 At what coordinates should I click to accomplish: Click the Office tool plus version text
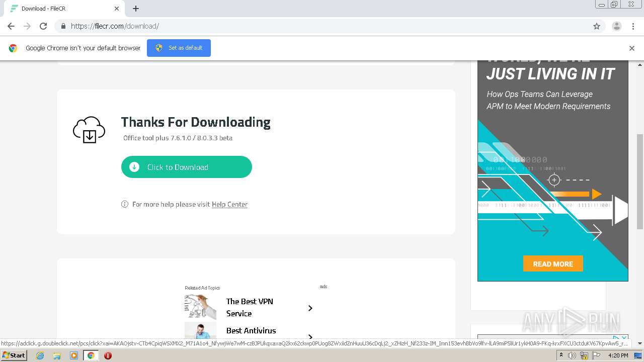(x=178, y=138)
